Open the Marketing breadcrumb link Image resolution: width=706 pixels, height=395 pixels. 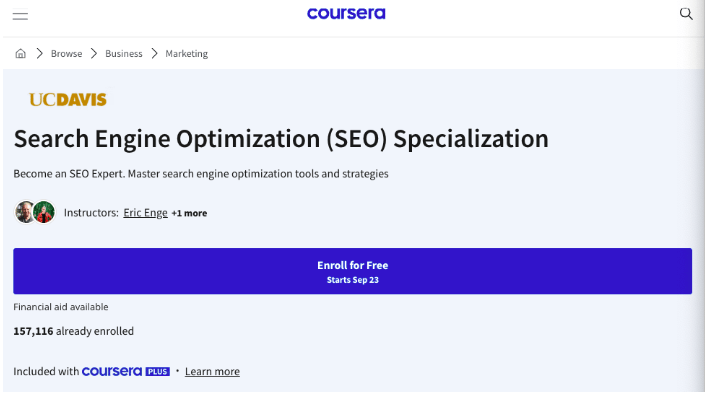point(186,54)
